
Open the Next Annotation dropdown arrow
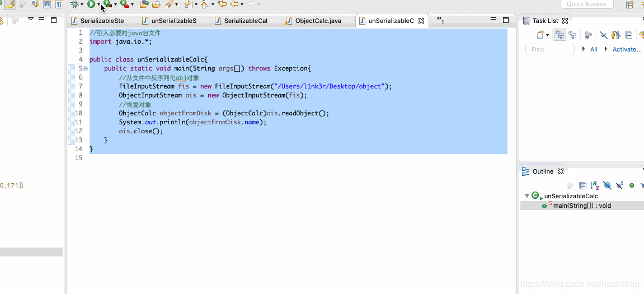(196, 4)
